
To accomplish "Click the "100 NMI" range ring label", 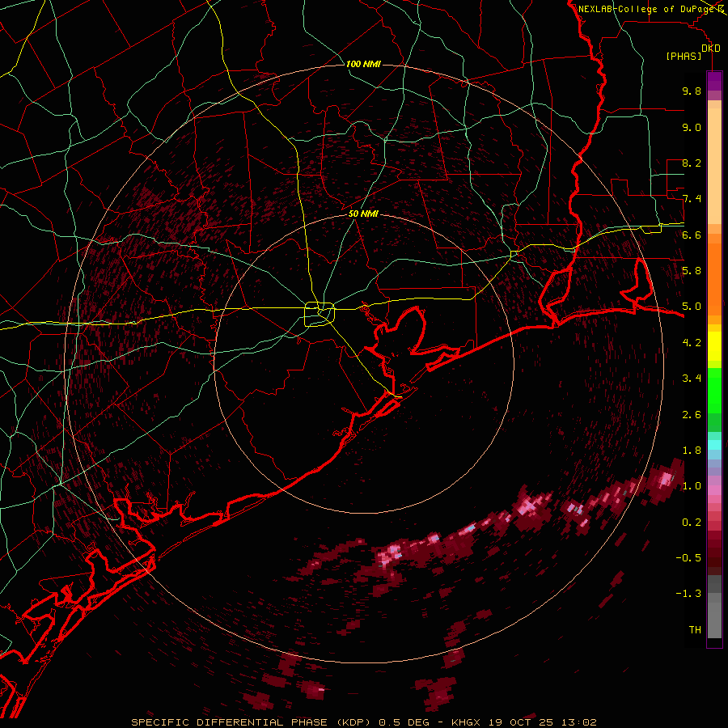I will [x=363, y=64].
